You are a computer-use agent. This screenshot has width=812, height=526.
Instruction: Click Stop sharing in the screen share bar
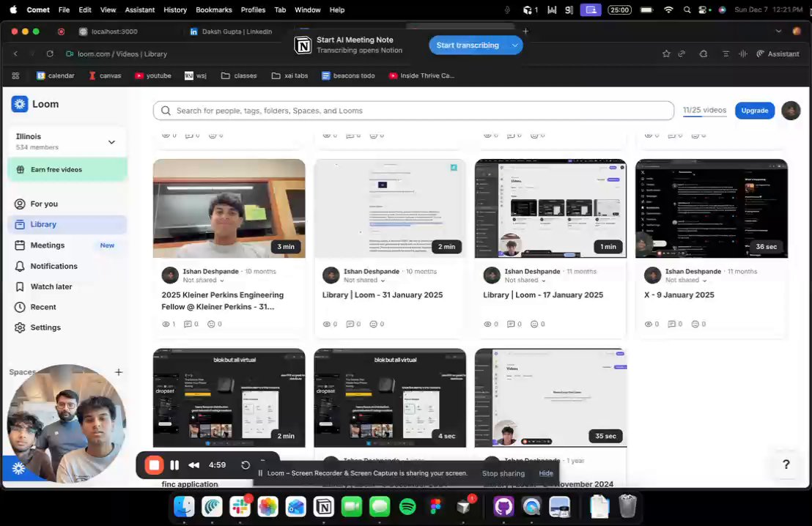tap(503, 473)
